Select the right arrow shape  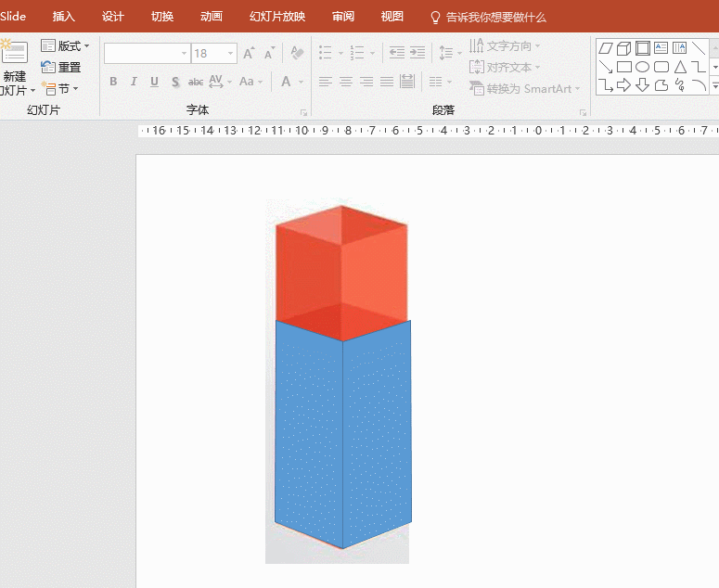[x=623, y=85]
